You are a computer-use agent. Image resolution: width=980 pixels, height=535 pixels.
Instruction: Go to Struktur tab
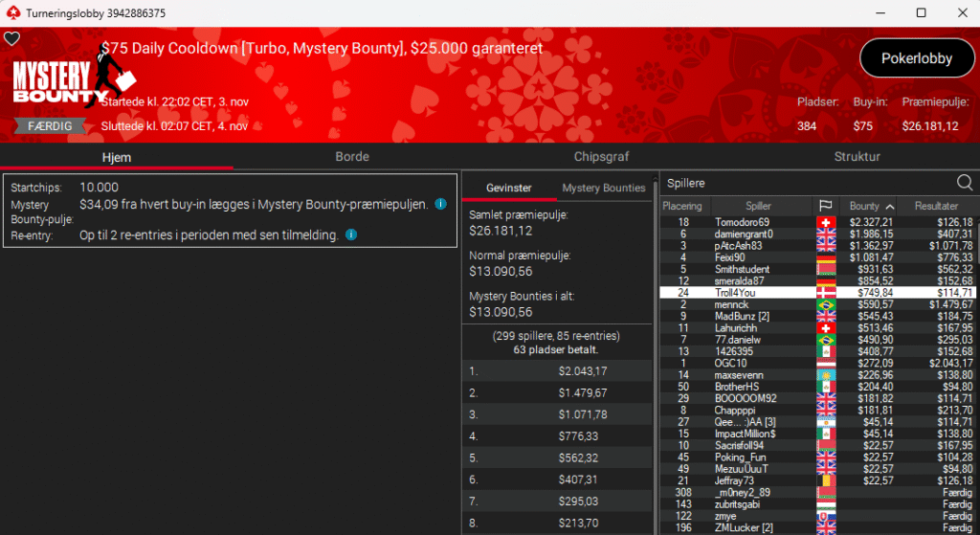coord(857,157)
